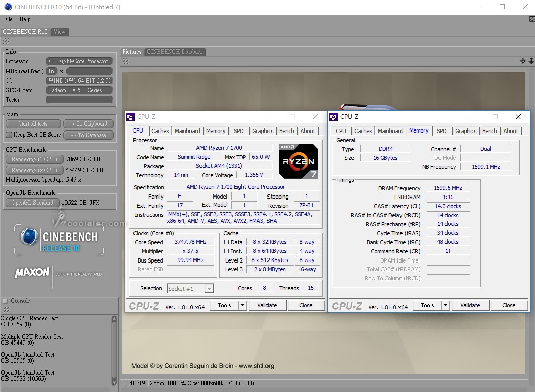Open the Memory tab in the left CPU-Z window
The image size is (535, 392).
(x=216, y=131)
